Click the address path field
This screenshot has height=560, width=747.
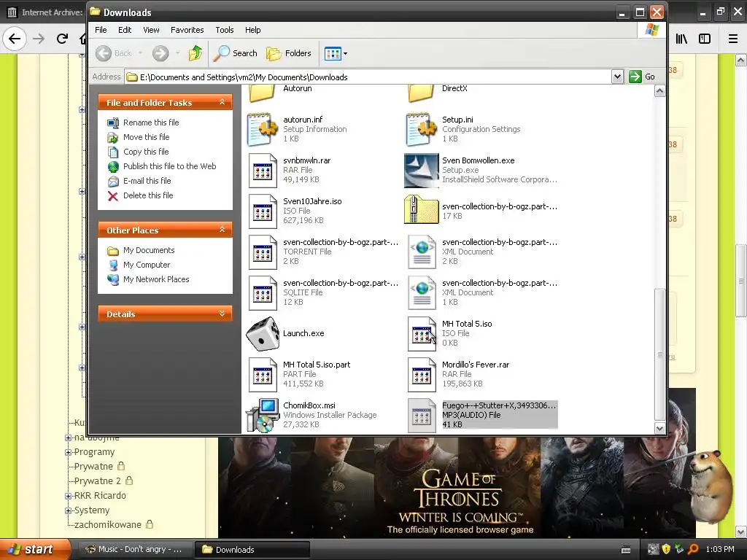(x=368, y=77)
